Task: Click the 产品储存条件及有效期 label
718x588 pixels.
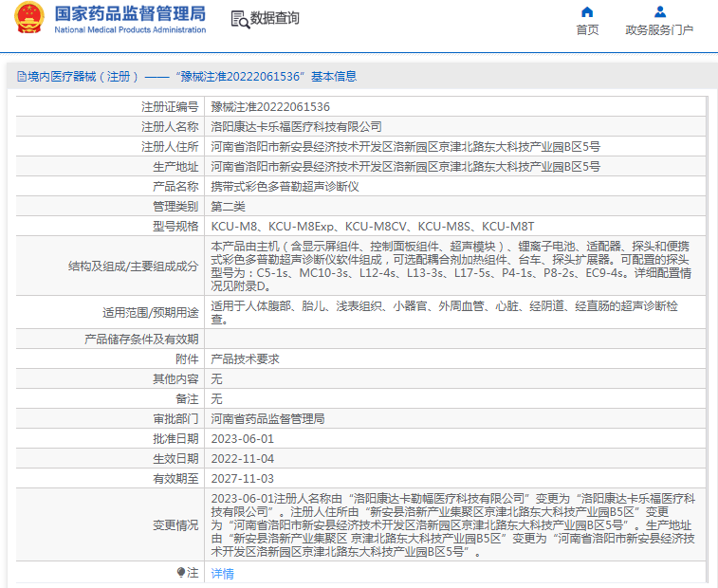Action: pos(141,339)
